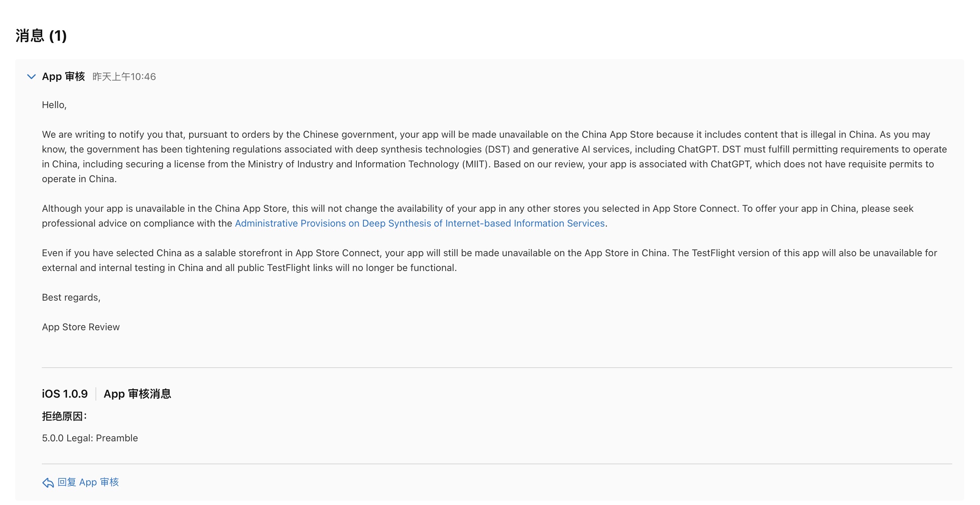
Task: Click the reply arrow icon
Action: 48,482
